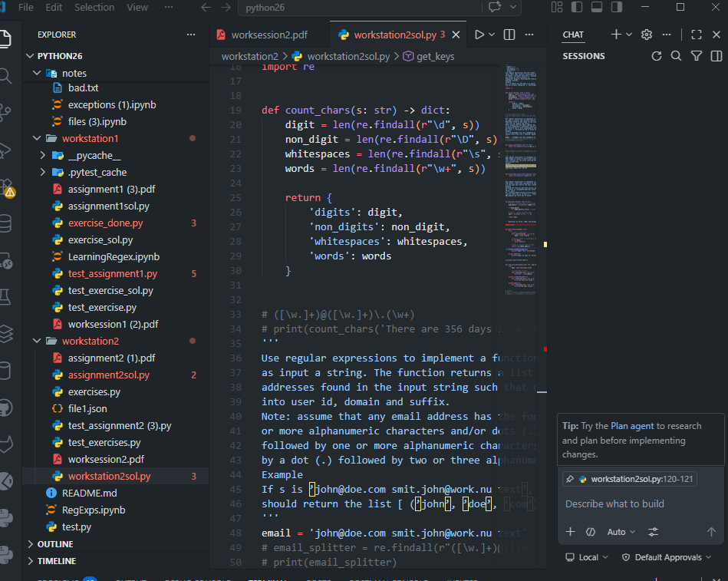The height and width of the screenshot is (581, 728).
Task: Go forward navigation arrow
Action: pos(226,8)
